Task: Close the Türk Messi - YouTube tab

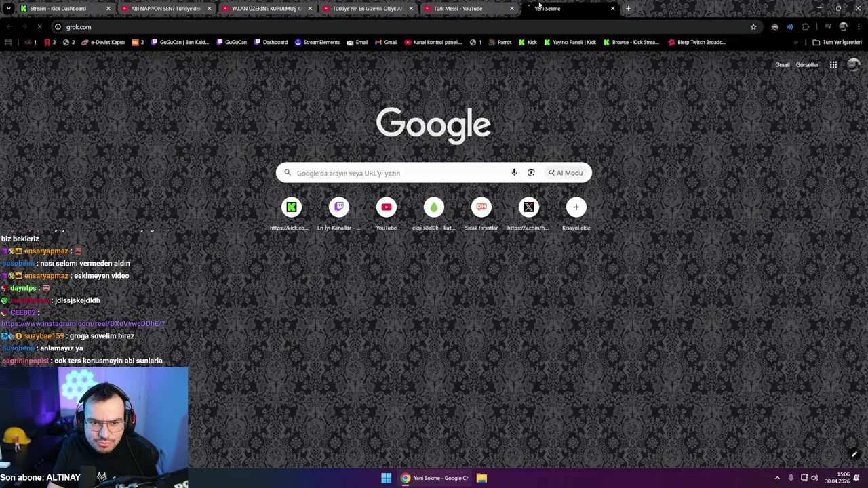Action: click(x=512, y=9)
